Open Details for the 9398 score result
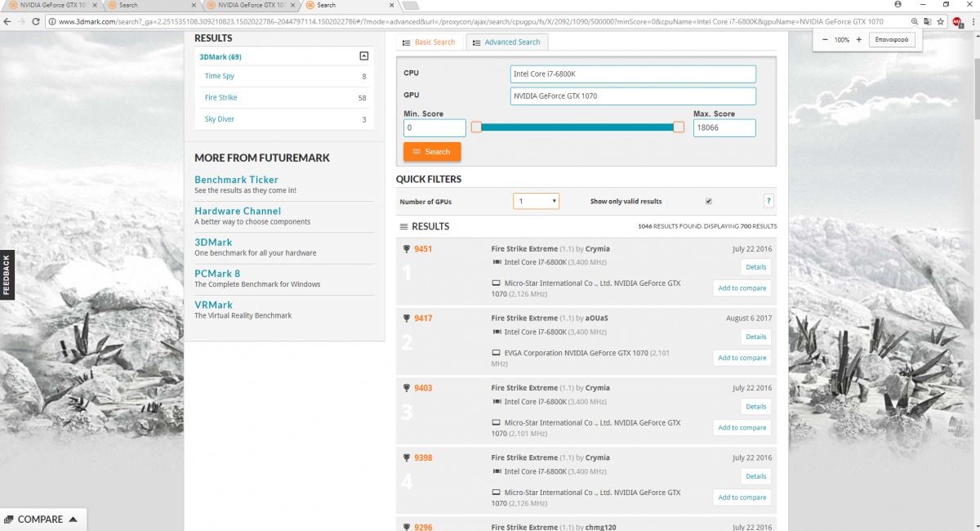Image resolution: width=980 pixels, height=531 pixels. [x=755, y=476]
